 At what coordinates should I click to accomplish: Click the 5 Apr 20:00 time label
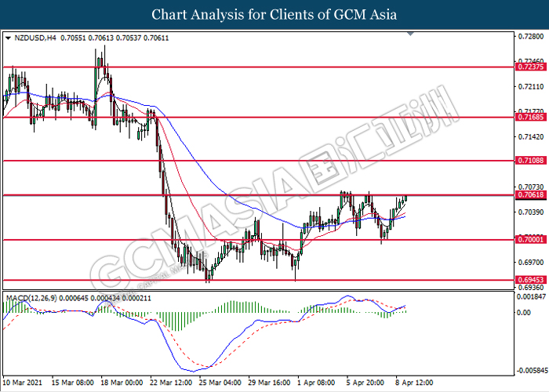point(365,383)
